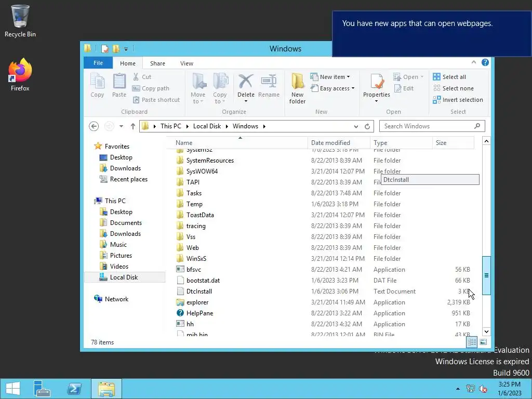Click Edit in the ribbon

click(x=404, y=88)
